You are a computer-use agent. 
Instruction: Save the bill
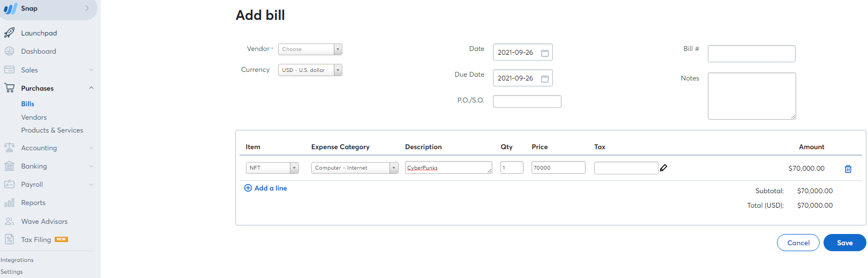(844, 243)
